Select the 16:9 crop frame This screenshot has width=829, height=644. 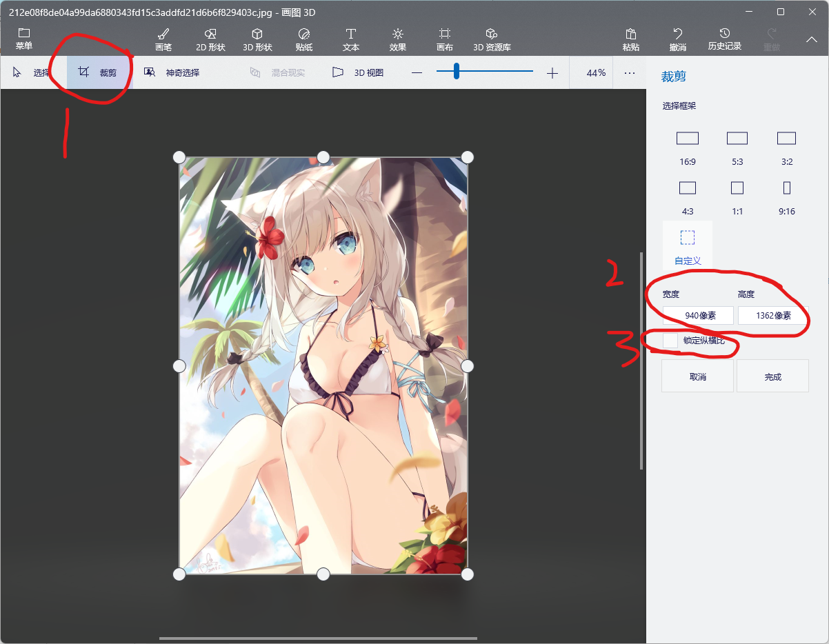pyautogui.click(x=688, y=148)
